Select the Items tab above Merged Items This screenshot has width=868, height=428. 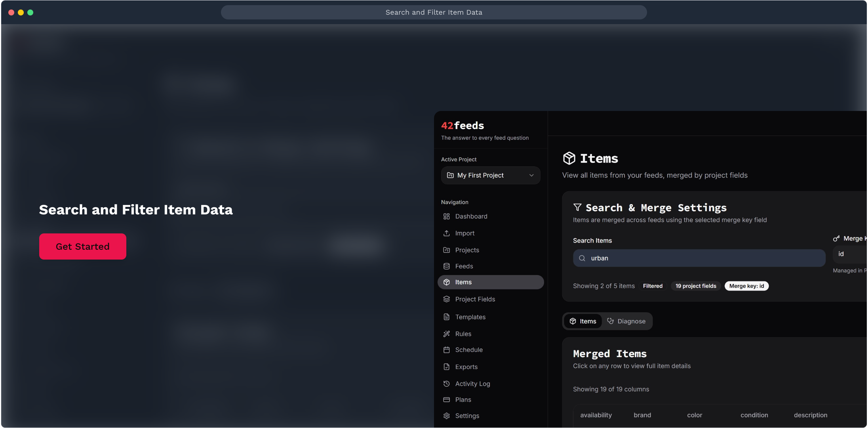582,321
